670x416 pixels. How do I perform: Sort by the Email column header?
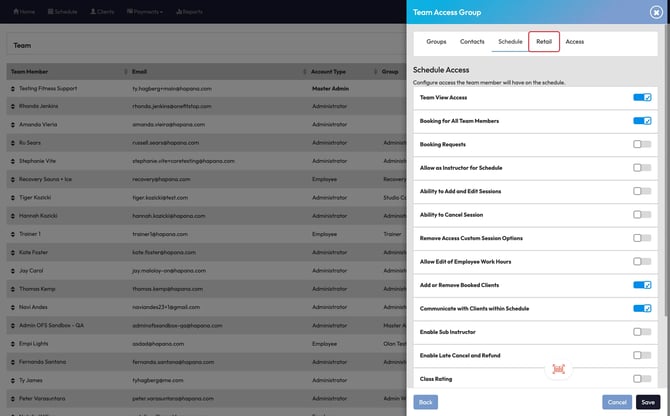pos(140,72)
